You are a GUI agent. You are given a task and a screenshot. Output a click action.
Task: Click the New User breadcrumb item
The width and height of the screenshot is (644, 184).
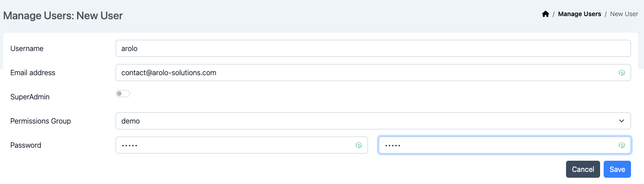624,14
